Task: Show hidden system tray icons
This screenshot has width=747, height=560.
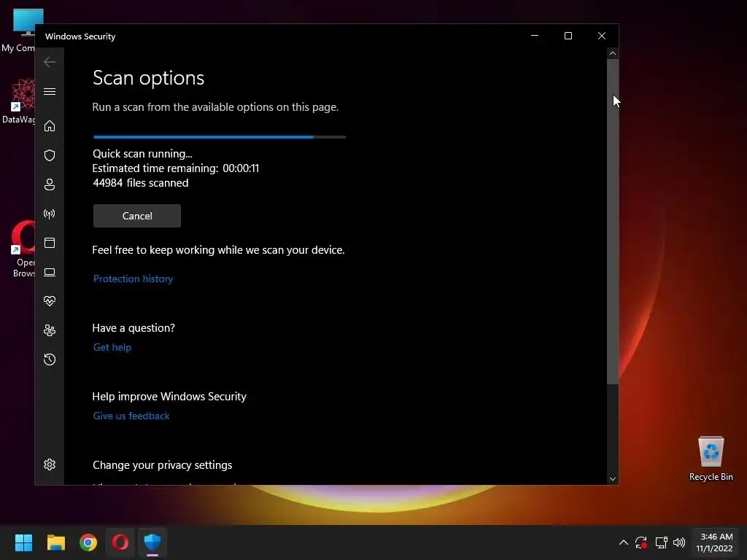Action: tap(623, 542)
